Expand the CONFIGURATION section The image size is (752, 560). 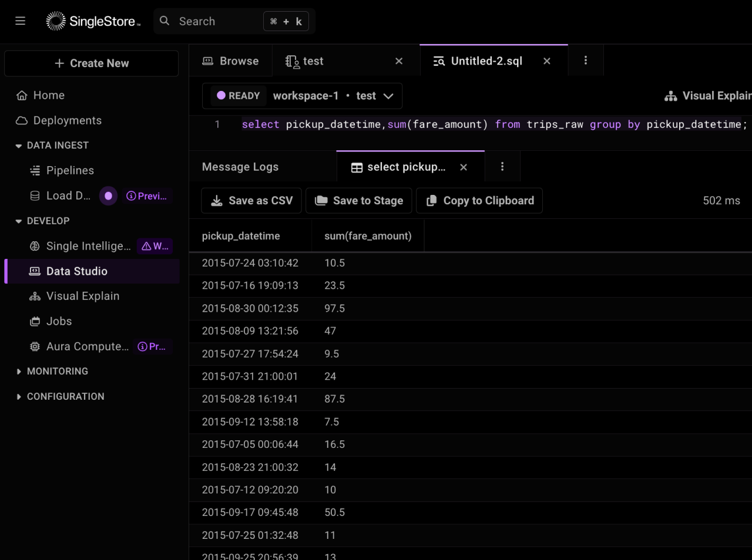tap(19, 397)
